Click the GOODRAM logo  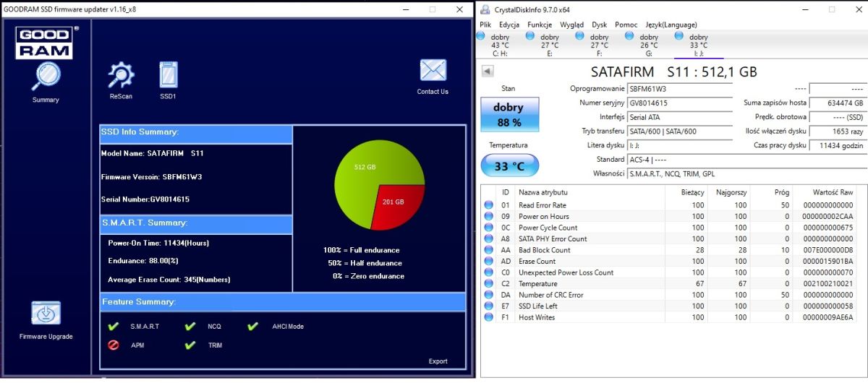tap(45, 42)
